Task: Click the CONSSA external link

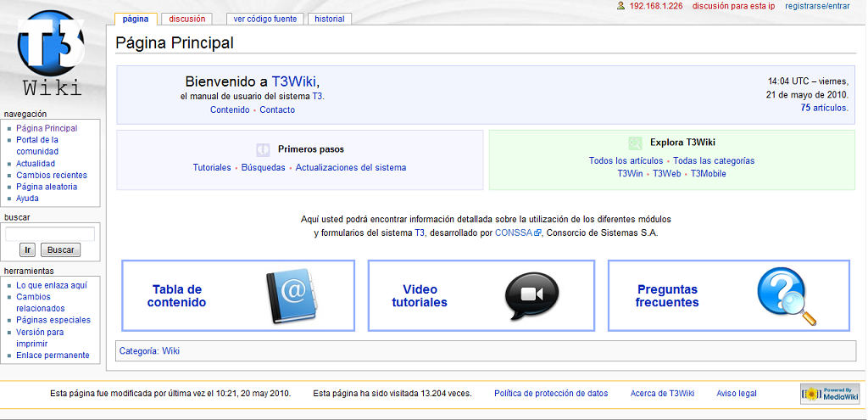Action: (514, 233)
